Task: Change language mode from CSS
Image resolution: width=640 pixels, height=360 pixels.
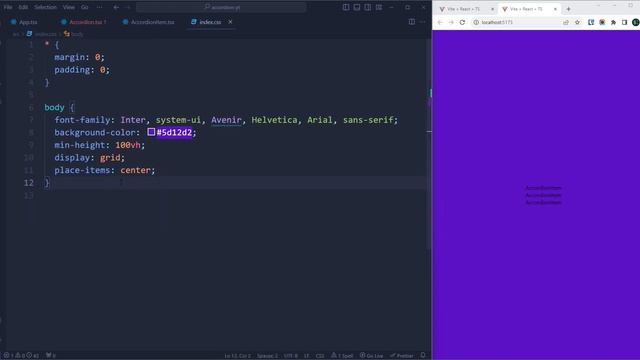Action: tap(320, 356)
